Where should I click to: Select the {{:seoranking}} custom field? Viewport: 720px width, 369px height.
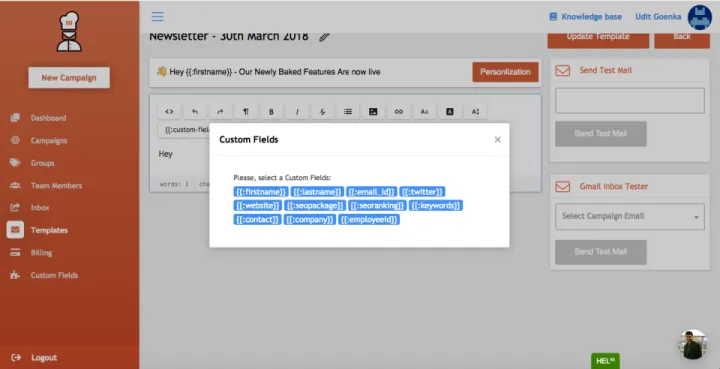pyautogui.click(x=377, y=206)
